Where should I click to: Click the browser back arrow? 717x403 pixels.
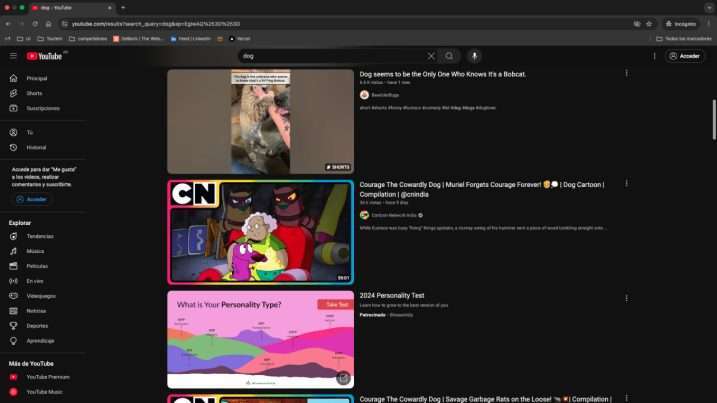tap(8, 24)
